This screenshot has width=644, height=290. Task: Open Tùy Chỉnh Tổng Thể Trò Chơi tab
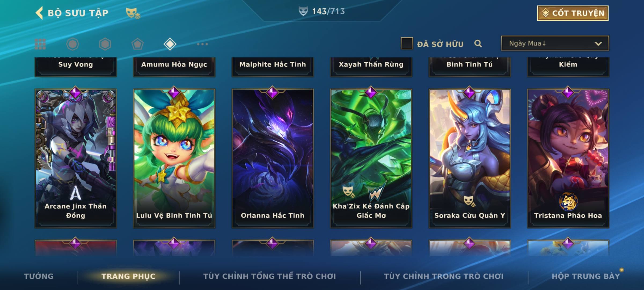tap(269, 276)
